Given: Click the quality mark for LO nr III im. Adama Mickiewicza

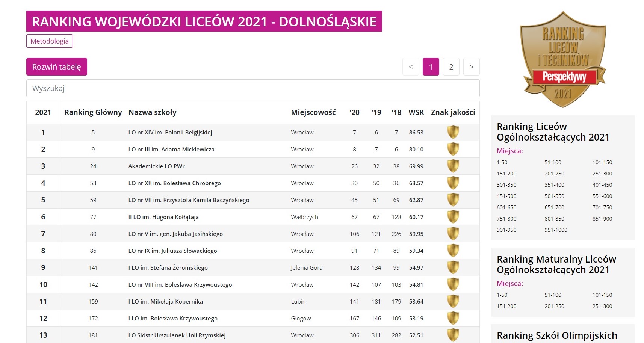Looking at the screenshot, I should click(x=453, y=149).
